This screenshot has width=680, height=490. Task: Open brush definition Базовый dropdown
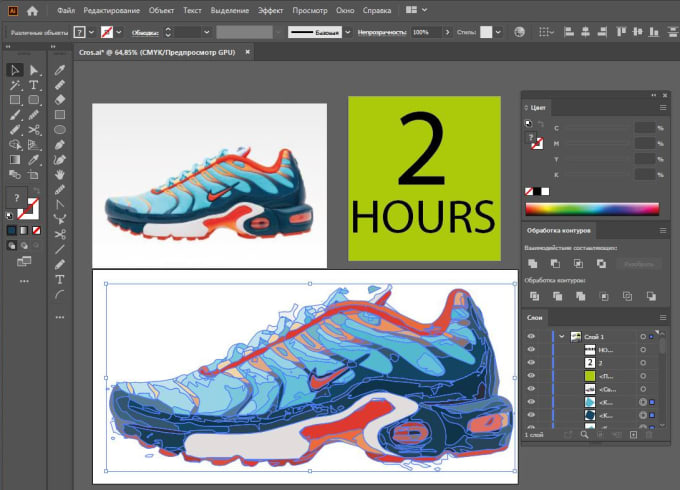click(x=348, y=32)
